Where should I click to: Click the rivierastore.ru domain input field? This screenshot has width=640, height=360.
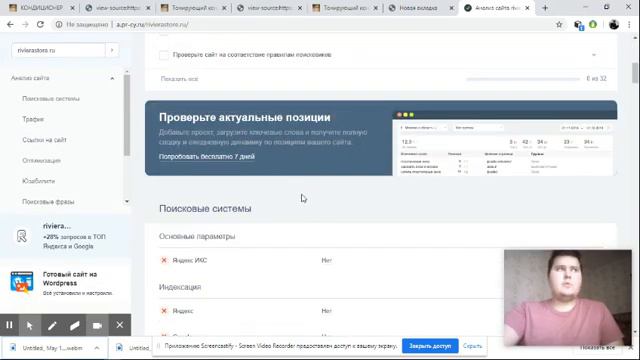pos(58,50)
